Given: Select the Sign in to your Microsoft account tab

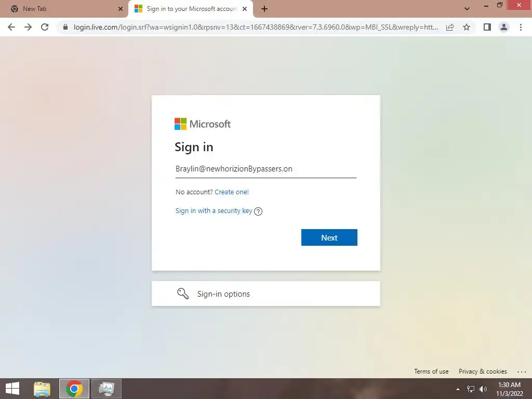Looking at the screenshot, I should [x=191, y=9].
